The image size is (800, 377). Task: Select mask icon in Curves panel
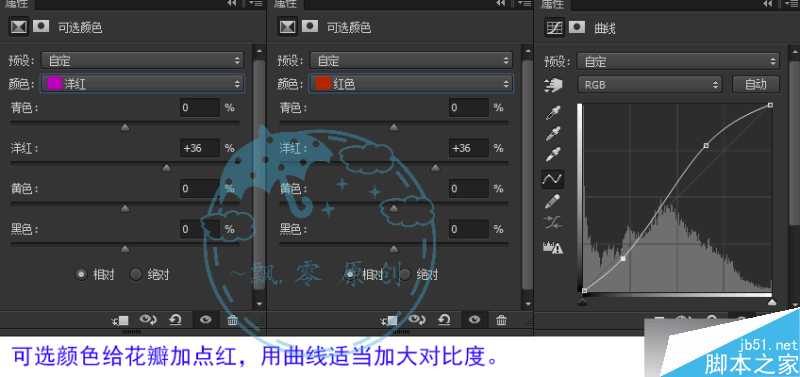tap(577, 27)
